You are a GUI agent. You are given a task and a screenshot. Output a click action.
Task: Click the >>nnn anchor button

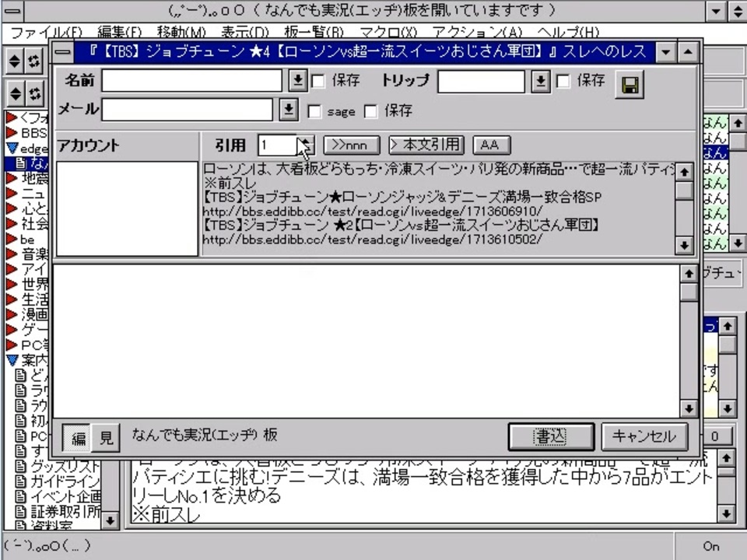pyautogui.click(x=352, y=145)
